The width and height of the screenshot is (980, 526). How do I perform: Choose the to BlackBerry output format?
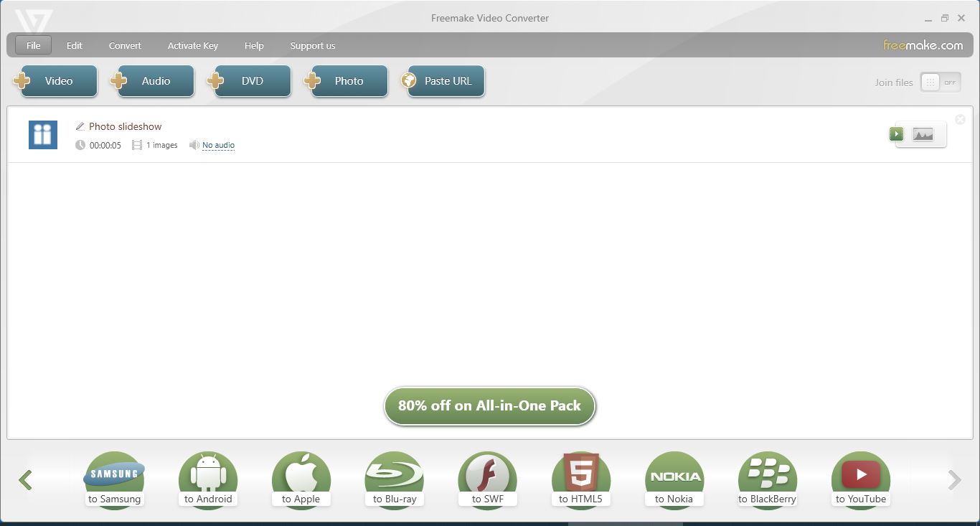tap(768, 480)
